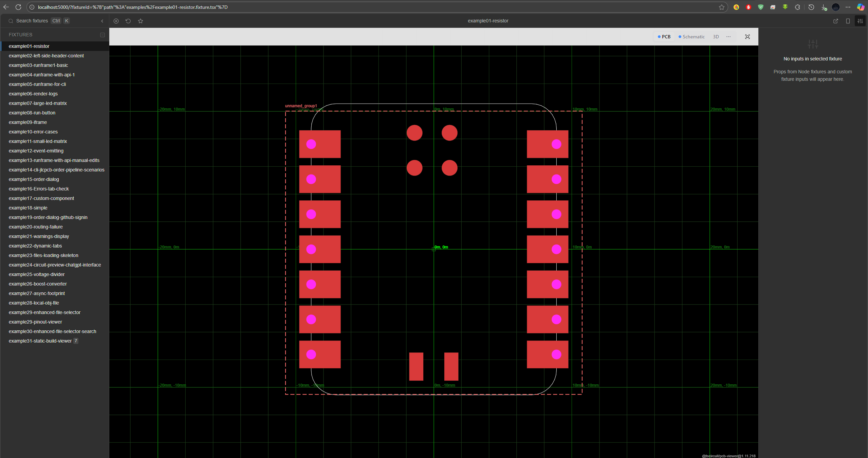Screen dimensions: 868x458
Task: Open example07-large-led-matrix fixture
Action: pyautogui.click(x=38, y=103)
